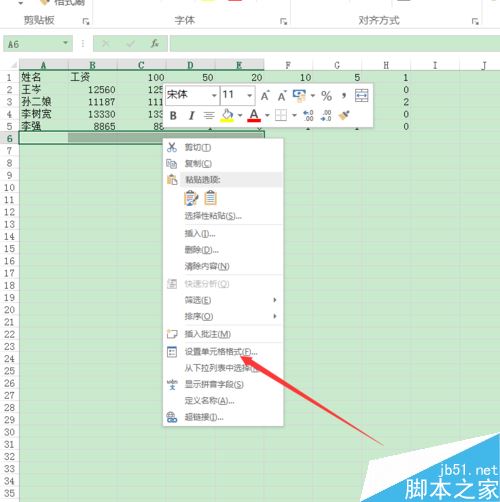Viewport: 500px width, 502px height.
Task: Open the 排序(O) submenu
Action: (x=223, y=316)
